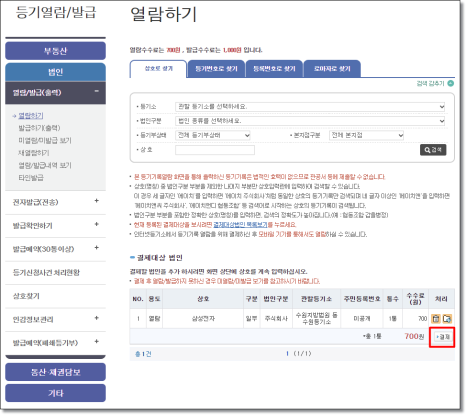
Task: Collapse the 열람/발급(출력) menu section
Action: 97,91
